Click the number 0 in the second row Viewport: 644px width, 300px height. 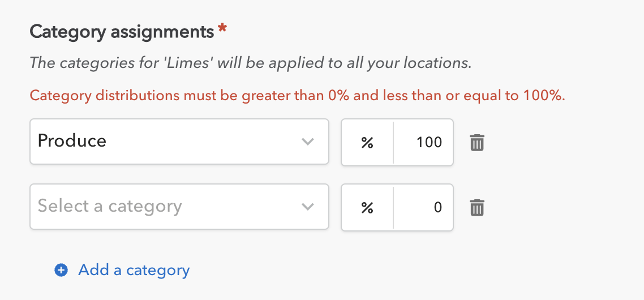click(x=437, y=207)
